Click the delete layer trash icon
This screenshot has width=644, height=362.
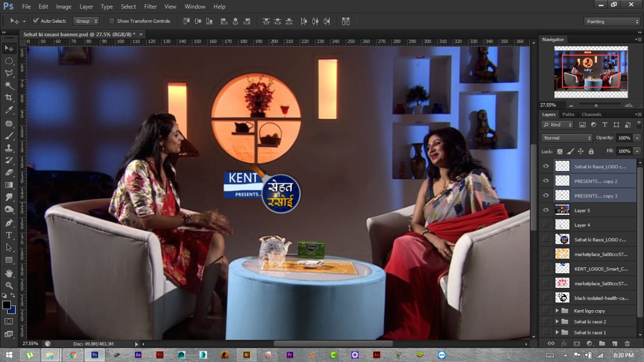click(x=627, y=343)
